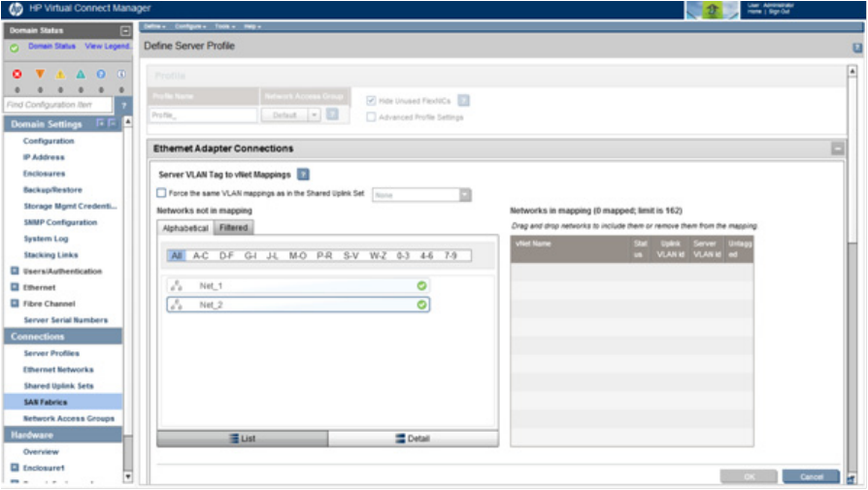Open the Help menu
Screen dimensions: 868x490
click(x=252, y=26)
